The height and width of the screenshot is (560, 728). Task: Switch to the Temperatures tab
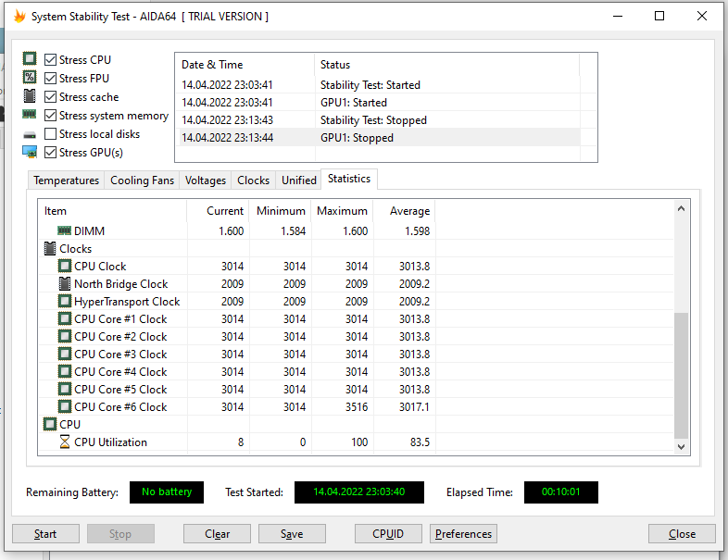[66, 180]
